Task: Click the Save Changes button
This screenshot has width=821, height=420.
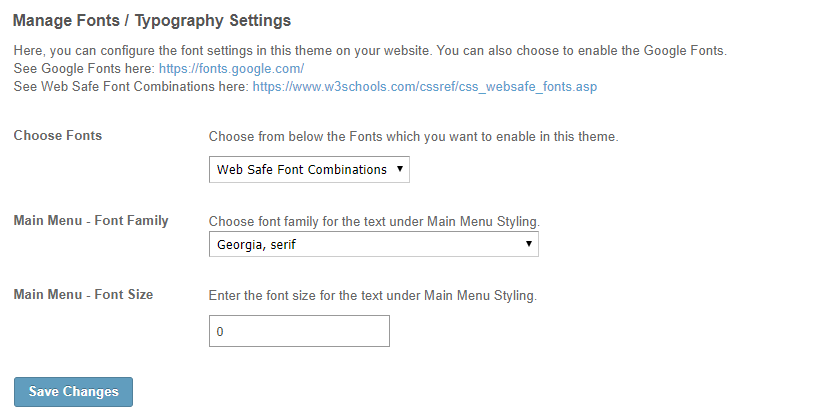Action: tap(73, 392)
